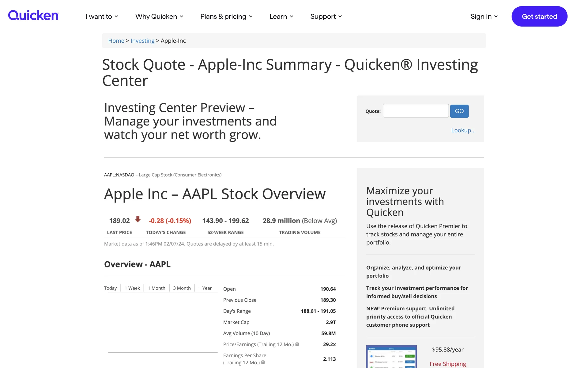Expand the "I want to" menu
Screen dimensions: 588x368
[x=102, y=17]
